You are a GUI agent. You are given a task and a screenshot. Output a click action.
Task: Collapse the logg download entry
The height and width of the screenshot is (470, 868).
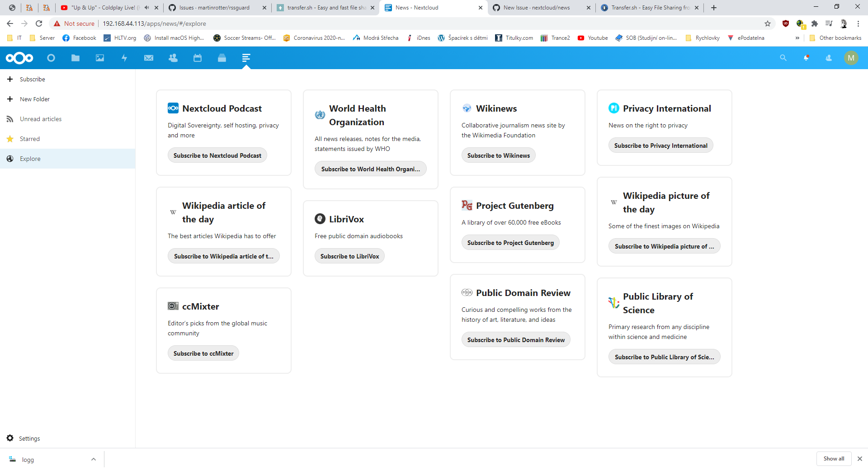[x=94, y=459]
